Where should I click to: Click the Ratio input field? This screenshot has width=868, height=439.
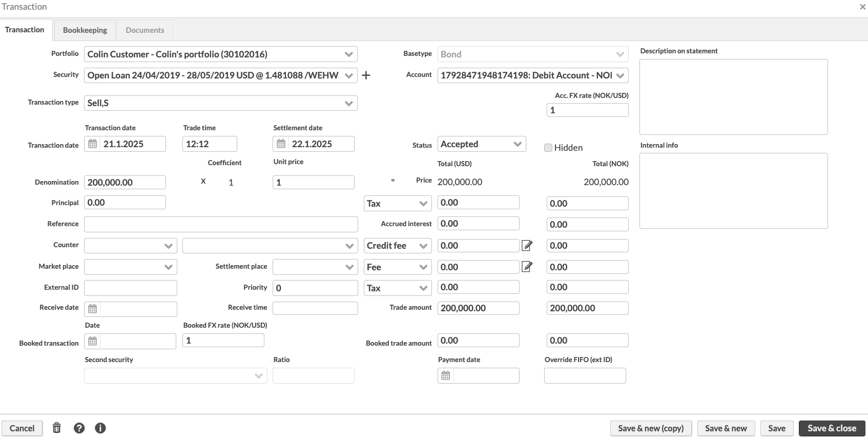[314, 375]
